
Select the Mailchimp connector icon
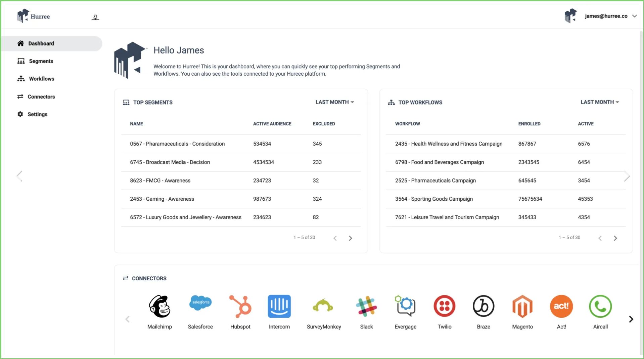click(x=160, y=307)
